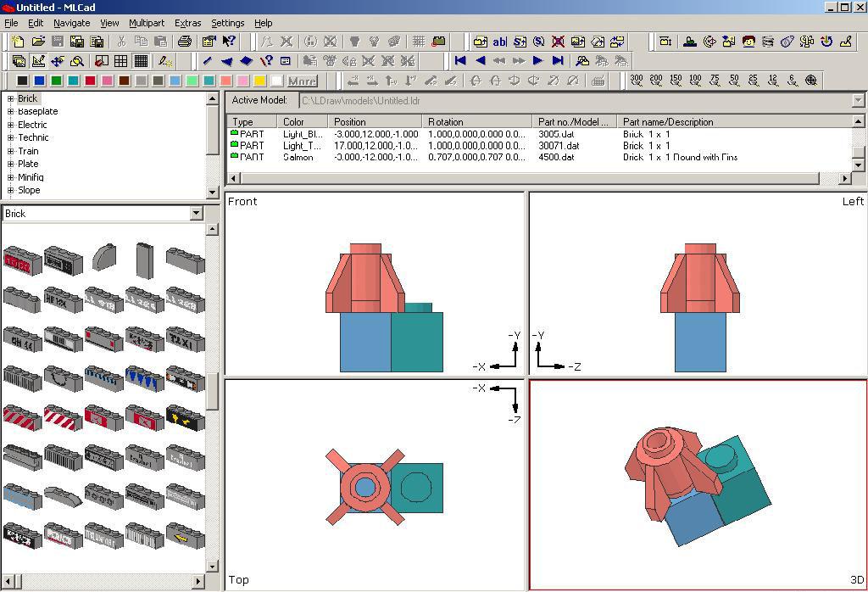
Task: Click the Rotation column header
Action: [x=446, y=122]
